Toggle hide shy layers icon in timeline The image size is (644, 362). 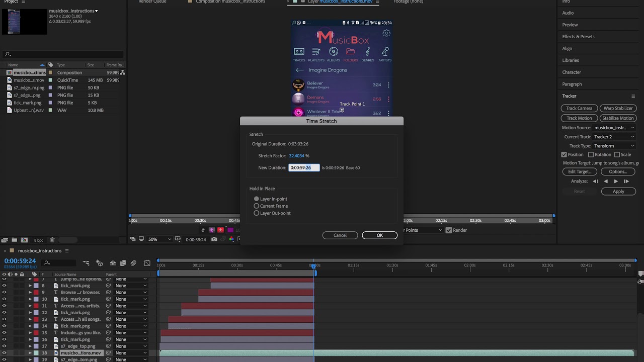coord(113,263)
